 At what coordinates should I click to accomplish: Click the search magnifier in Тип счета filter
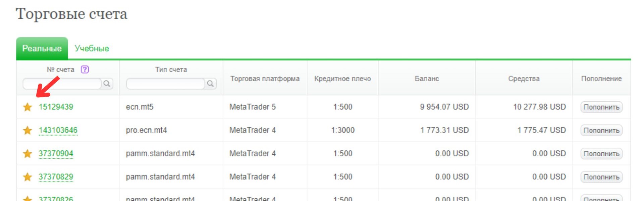point(211,84)
